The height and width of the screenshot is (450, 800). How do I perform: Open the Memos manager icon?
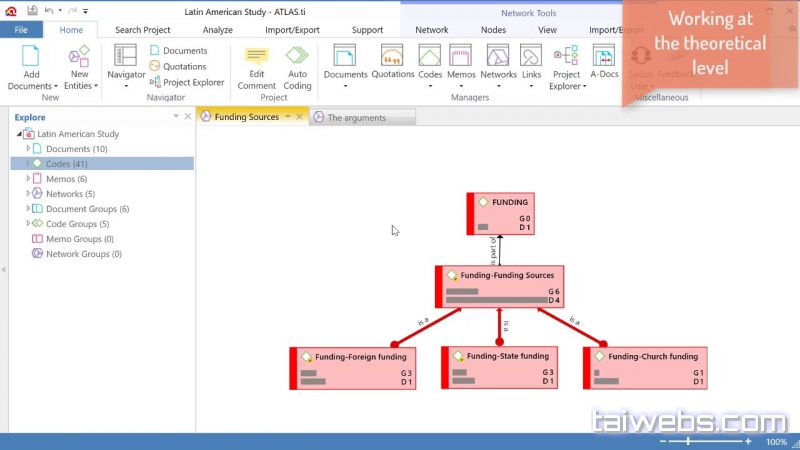coord(461,56)
